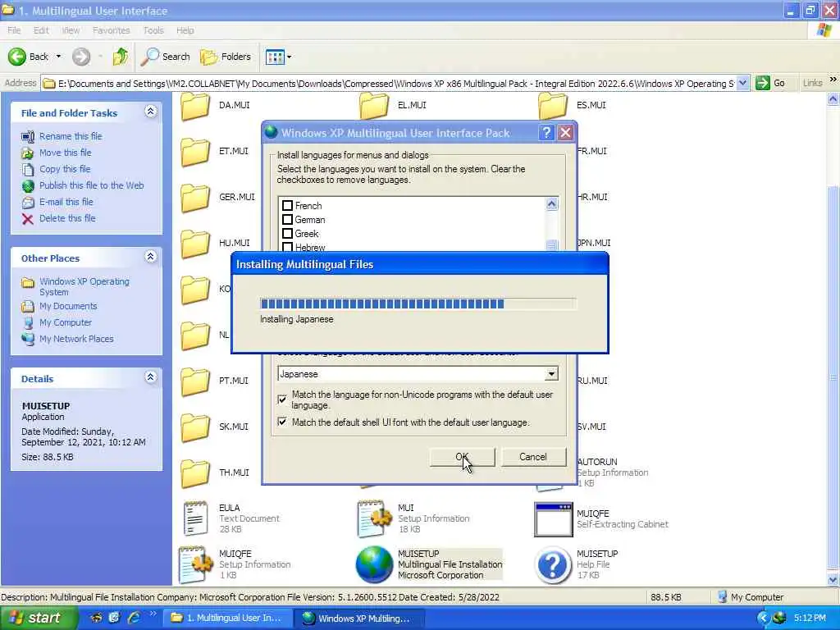This screenshot has width=840, height=630.
Task: Select the MUISETUP Help File icon
Action: click(x=553, y=564)
